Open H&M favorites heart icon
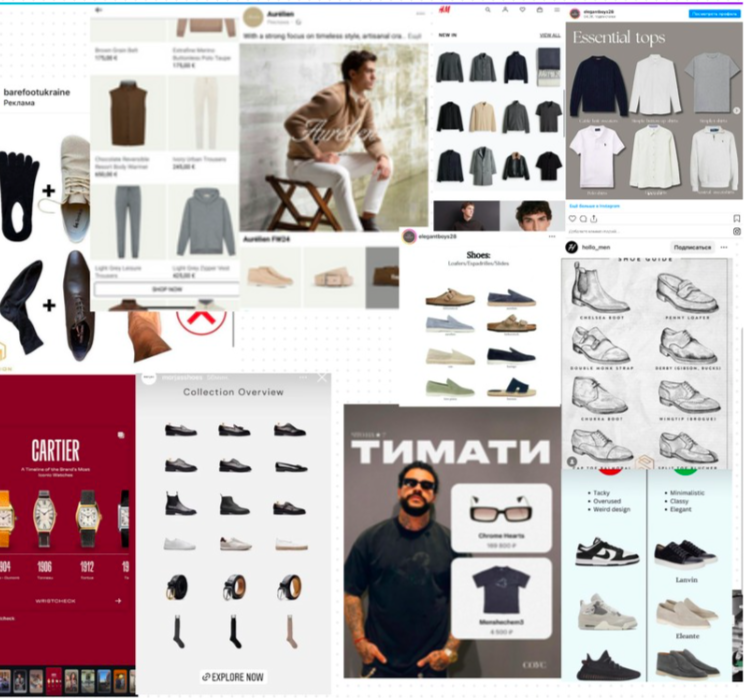 click(x=522, y=9)
